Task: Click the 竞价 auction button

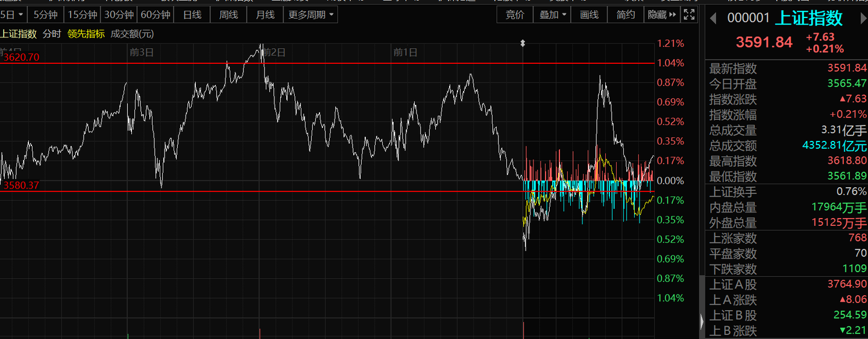Action: pyautogui.click(x=515, y=14)
